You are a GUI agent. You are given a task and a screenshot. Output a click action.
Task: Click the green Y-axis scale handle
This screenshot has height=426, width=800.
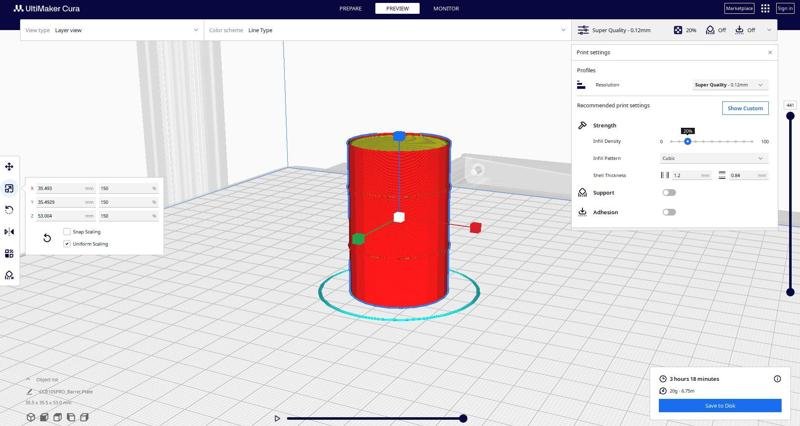point(358,239)
